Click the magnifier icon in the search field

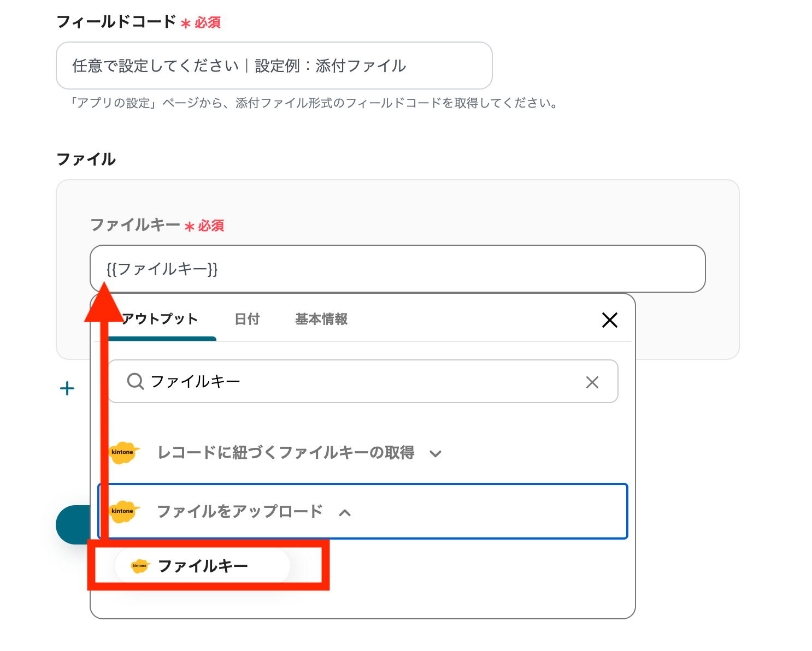click(134, 382)
